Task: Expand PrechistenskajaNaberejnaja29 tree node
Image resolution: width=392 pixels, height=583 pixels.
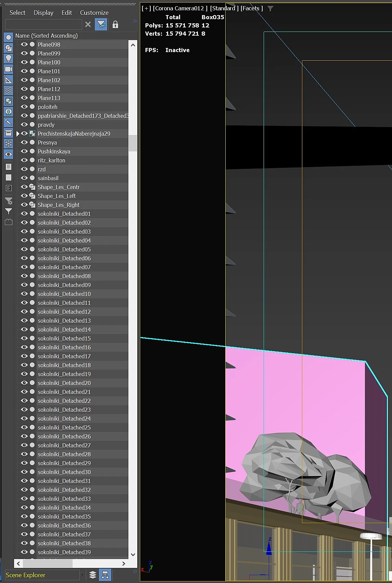Action: 18,134
